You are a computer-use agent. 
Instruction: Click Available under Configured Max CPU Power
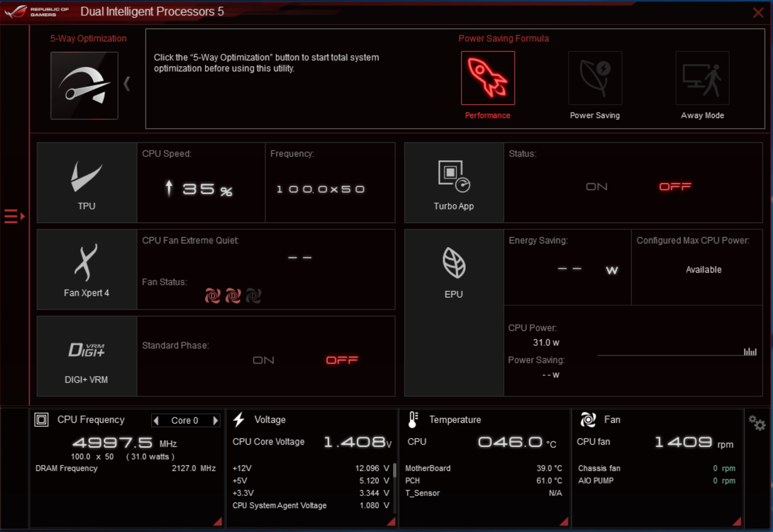tap(703, 270)
